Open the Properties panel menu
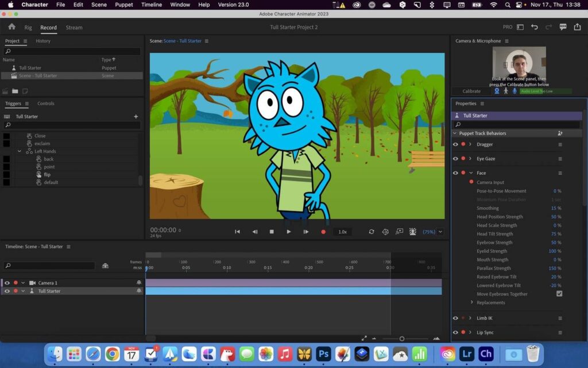This screenshot has width=588, height=368. 482,103
